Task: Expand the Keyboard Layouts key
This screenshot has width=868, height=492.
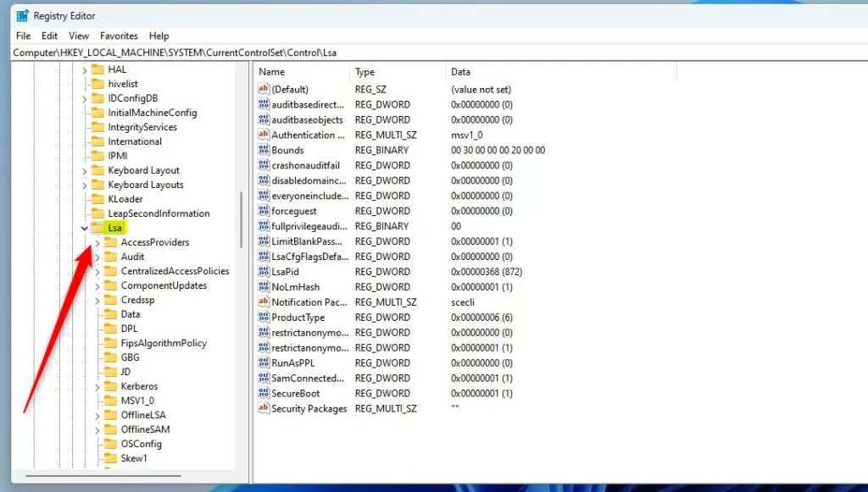Action: 84,185
